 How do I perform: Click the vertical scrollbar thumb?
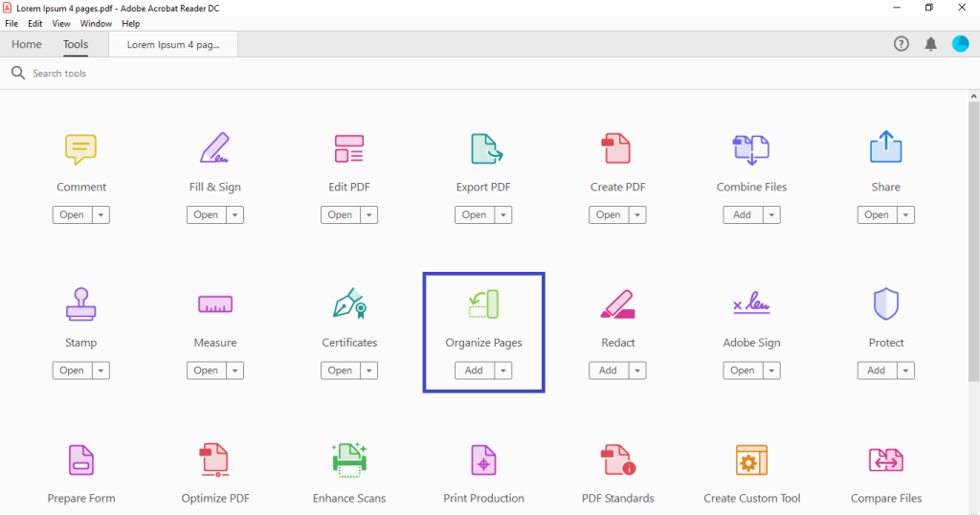pos(973,241)
